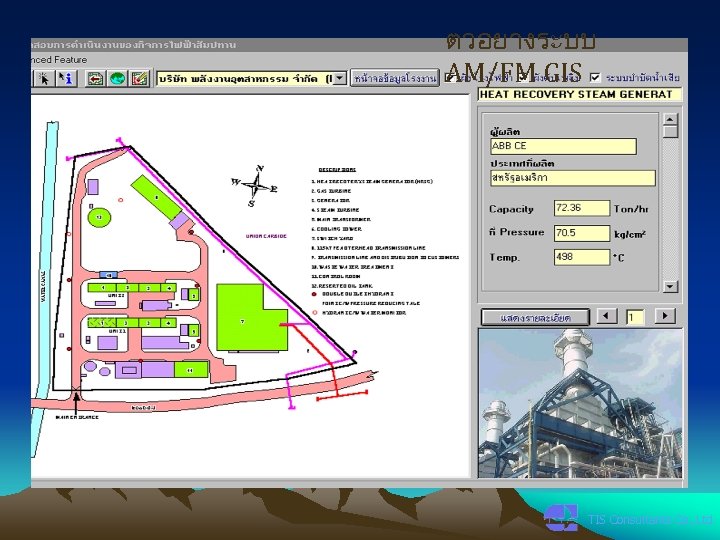
Task: Click the manufacturer field ABB CE
Action: point(563,146)
